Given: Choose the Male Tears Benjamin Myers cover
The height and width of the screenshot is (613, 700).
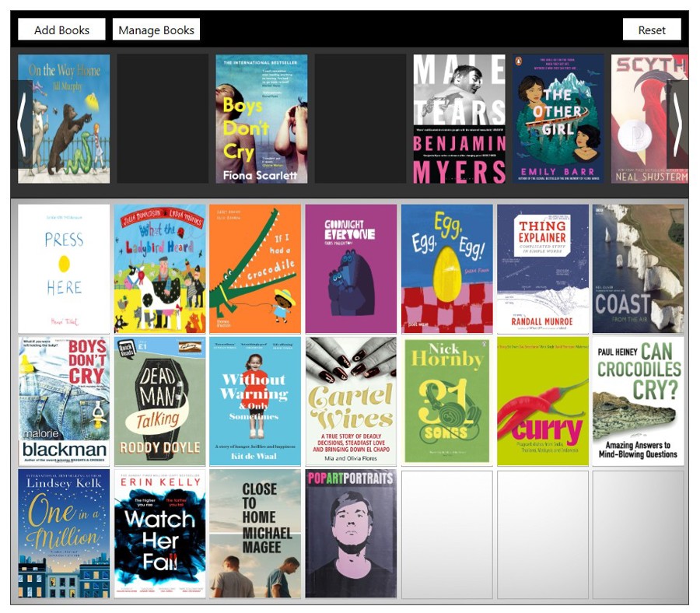Looking at the screenshot, I should [x=460, y=119].
